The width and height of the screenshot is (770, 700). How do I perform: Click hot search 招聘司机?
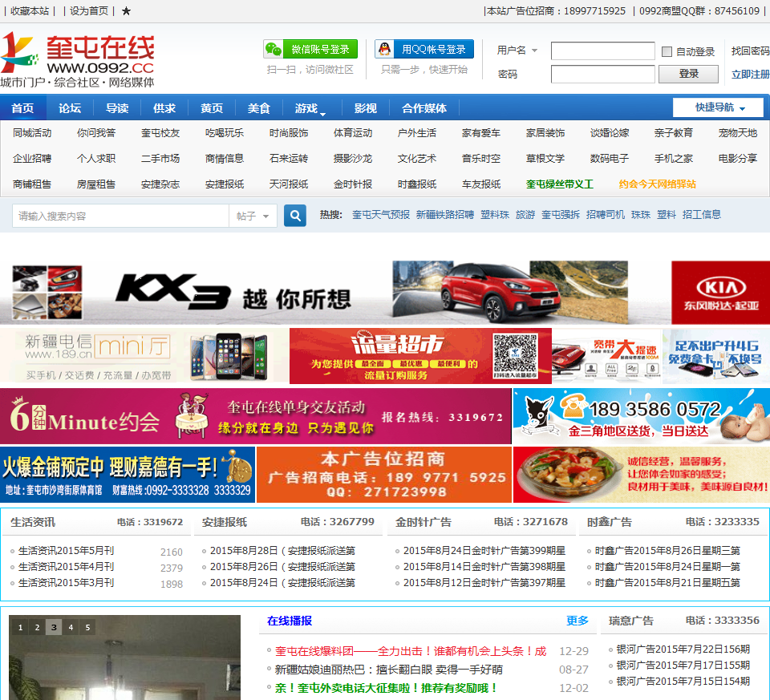pos(606,215)
